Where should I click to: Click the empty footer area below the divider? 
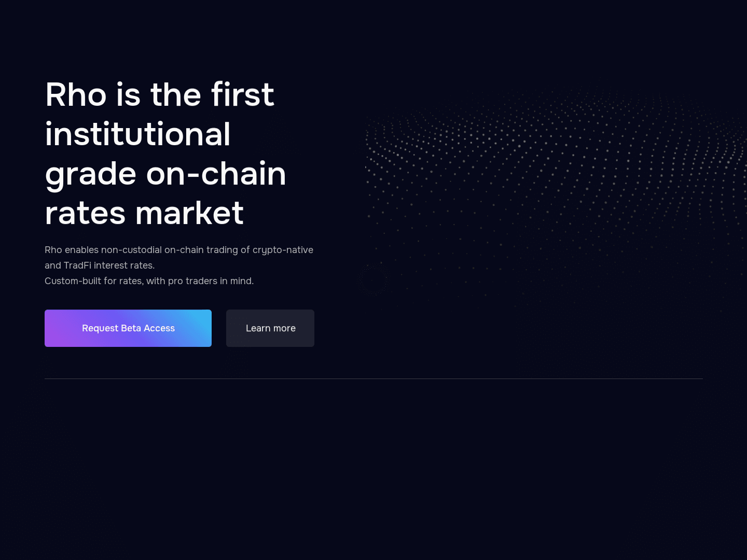[x=374, y=467]
